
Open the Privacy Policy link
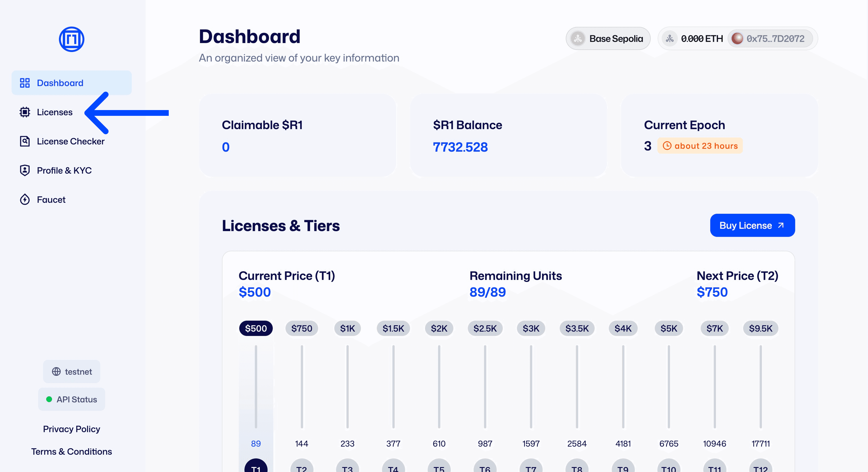coord(71,429)
